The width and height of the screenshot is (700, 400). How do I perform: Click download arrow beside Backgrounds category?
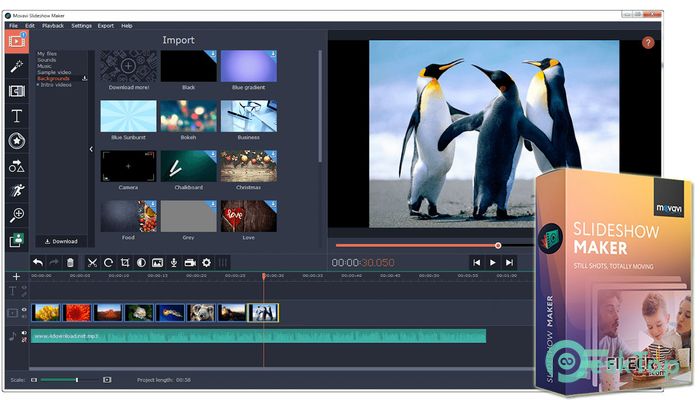(84, 78)
